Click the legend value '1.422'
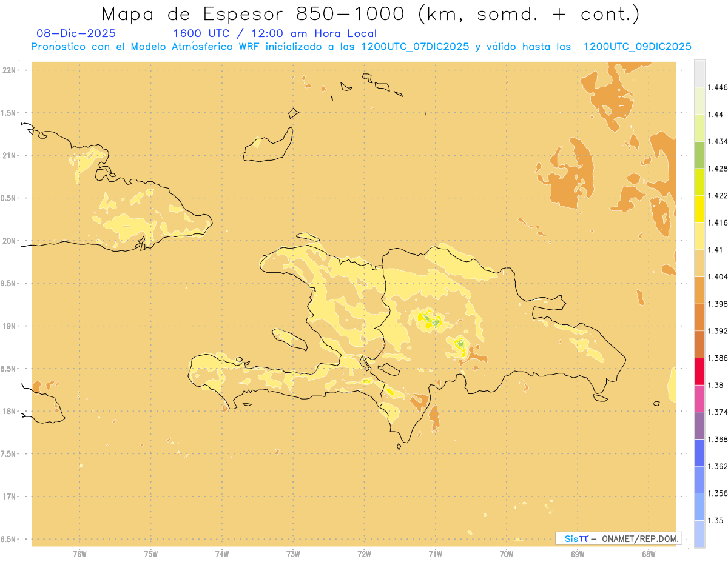 718,196
